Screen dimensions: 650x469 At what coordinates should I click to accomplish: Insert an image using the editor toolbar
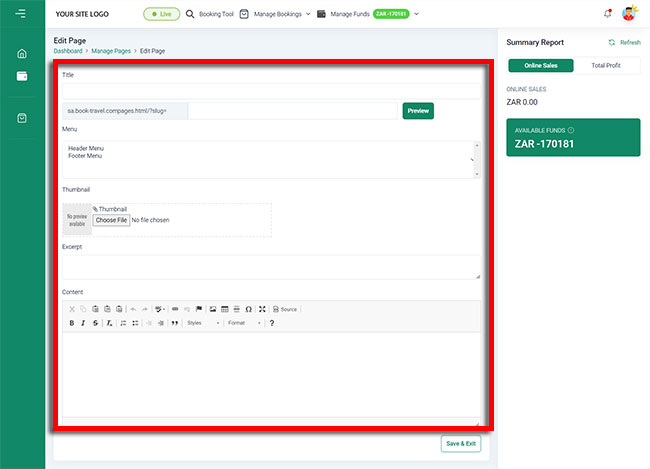point(212,309)
